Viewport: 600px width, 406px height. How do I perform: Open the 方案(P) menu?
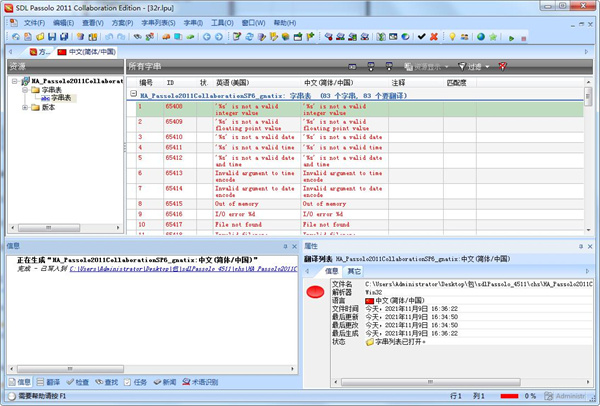tap(122, 23)
